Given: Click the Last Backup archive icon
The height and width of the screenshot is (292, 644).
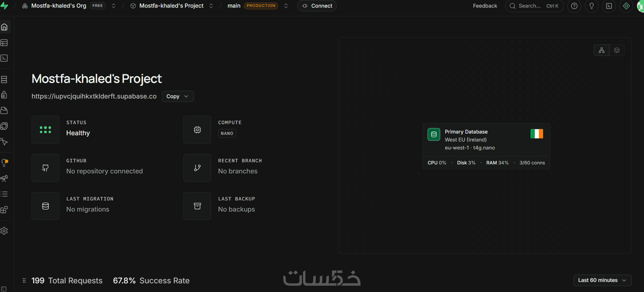Looking at the screenshot, I should (x=197, y=206).
